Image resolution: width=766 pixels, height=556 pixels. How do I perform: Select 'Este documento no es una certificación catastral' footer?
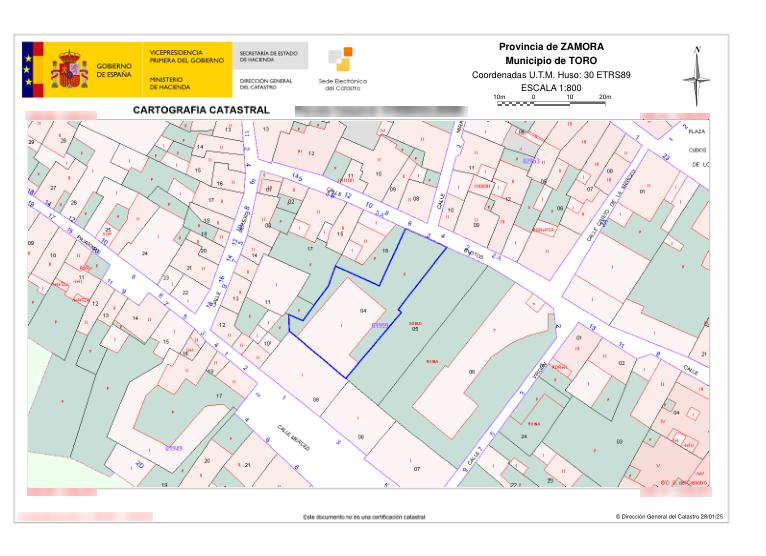coord(364,517)
